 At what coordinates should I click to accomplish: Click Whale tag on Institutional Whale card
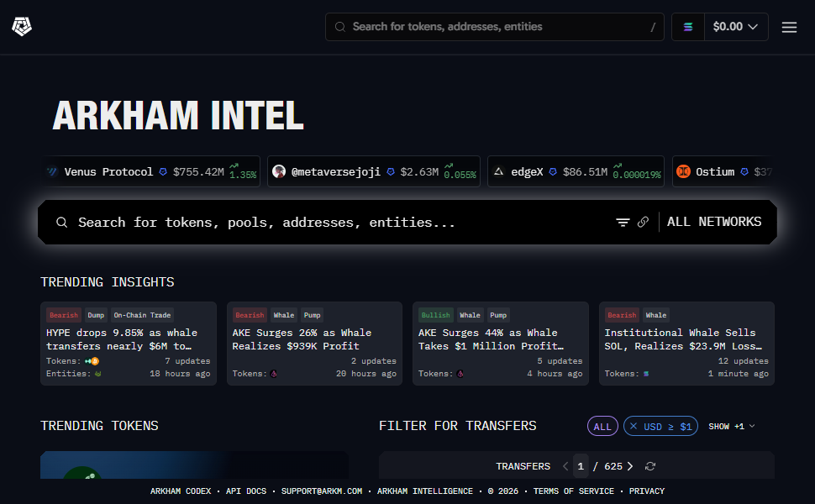(x=656, y=315)
